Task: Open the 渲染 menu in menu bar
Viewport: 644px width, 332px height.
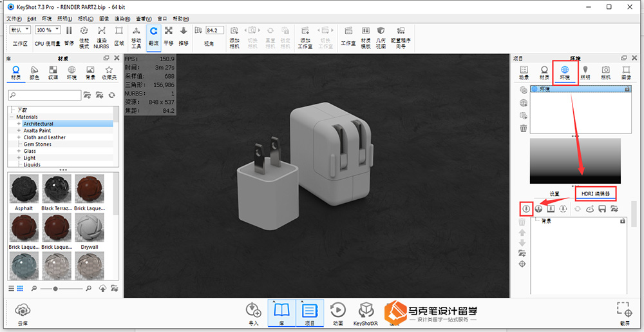Action: tap(122, 19)
